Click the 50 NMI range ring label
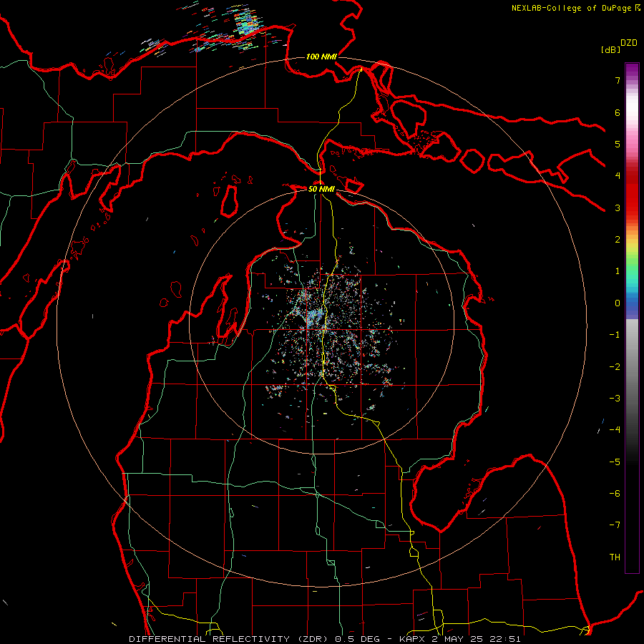644x644 pixels. point(321,189)
